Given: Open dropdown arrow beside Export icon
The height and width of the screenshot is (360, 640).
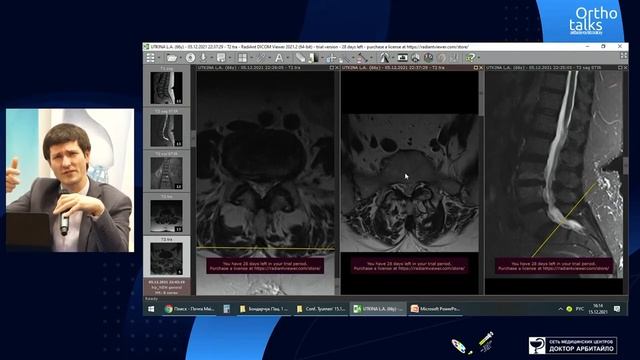Looking at the screenshot, I should (x=230, y=58).
